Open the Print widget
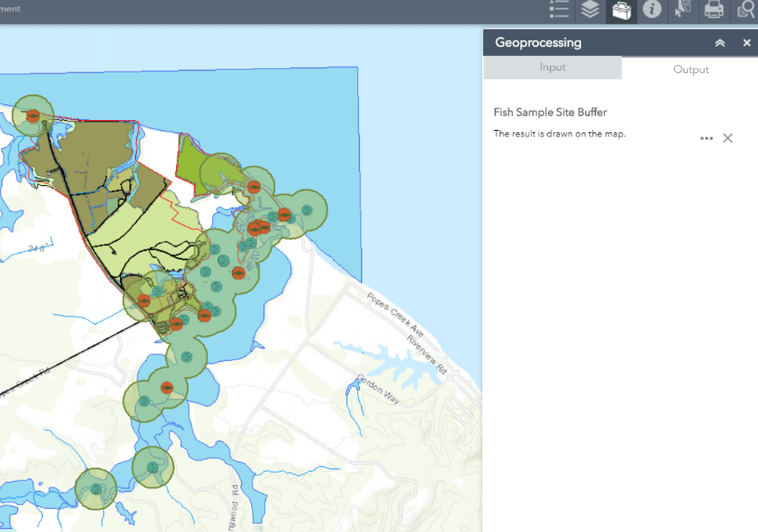This screenshot has width=758, height=532. click(714, 10)
